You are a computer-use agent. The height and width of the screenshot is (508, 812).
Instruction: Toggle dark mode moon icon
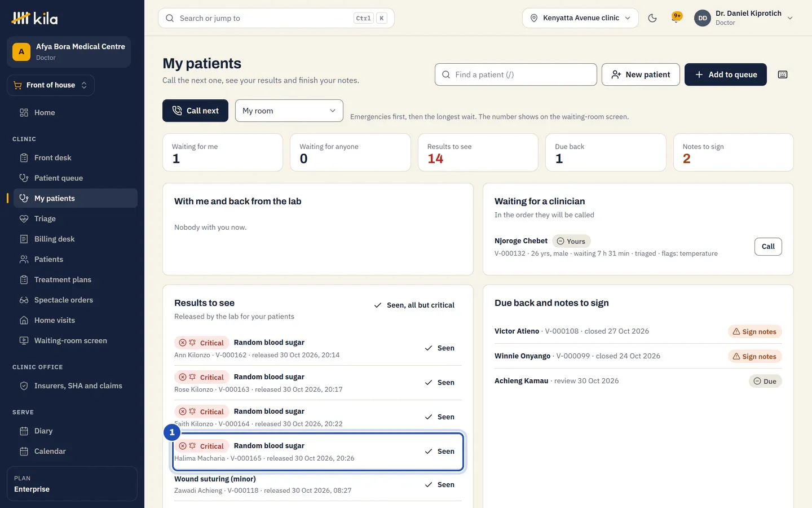tap(652, 18)
